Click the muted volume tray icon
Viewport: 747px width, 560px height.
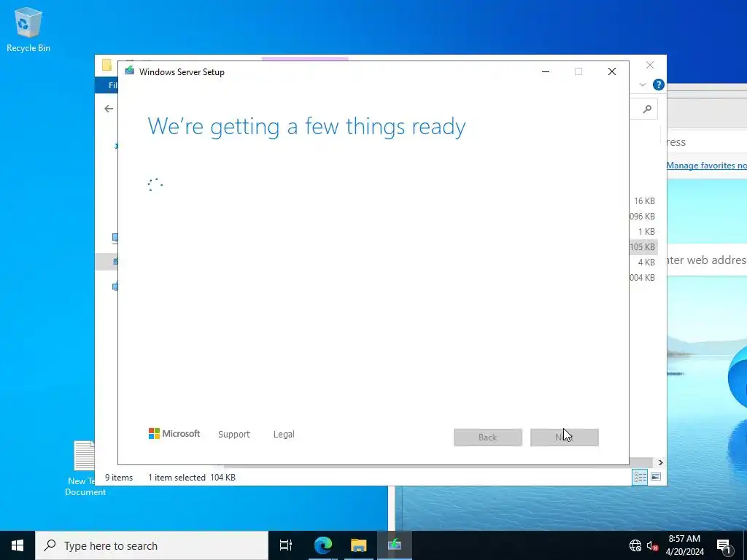click(x=652, y=545)
